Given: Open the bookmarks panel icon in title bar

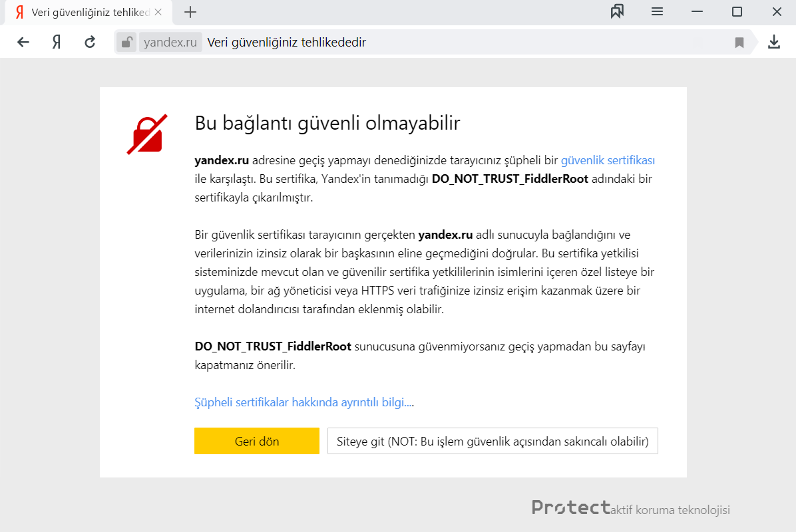Looking at the screenshot, I should [x=618, y=12].
